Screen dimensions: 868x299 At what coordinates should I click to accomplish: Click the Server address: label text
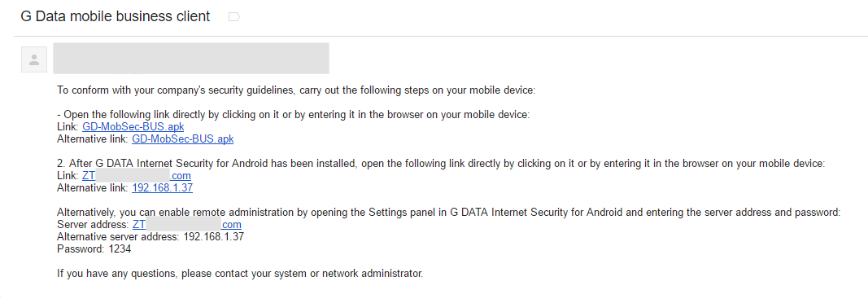click(93, 225)
